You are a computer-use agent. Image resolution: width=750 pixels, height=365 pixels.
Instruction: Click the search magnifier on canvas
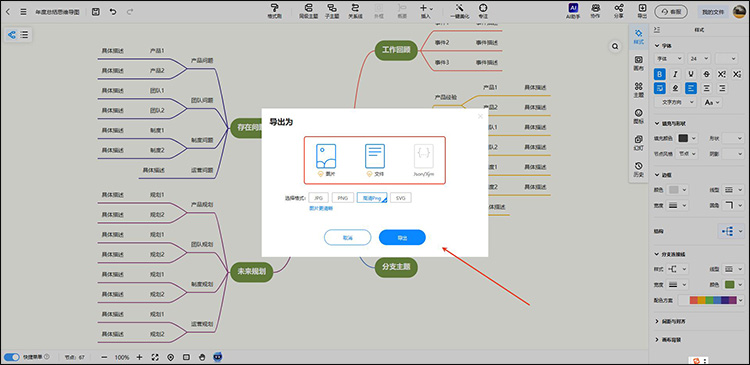coord(615,46)
